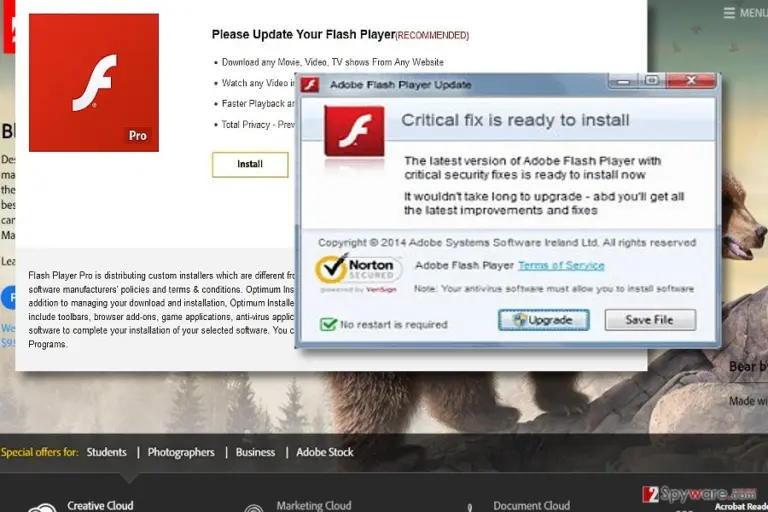Open the Marketing Cloud footer link
Image resolution: width=768 pixels, height=512 pixels.
point(313,506)
